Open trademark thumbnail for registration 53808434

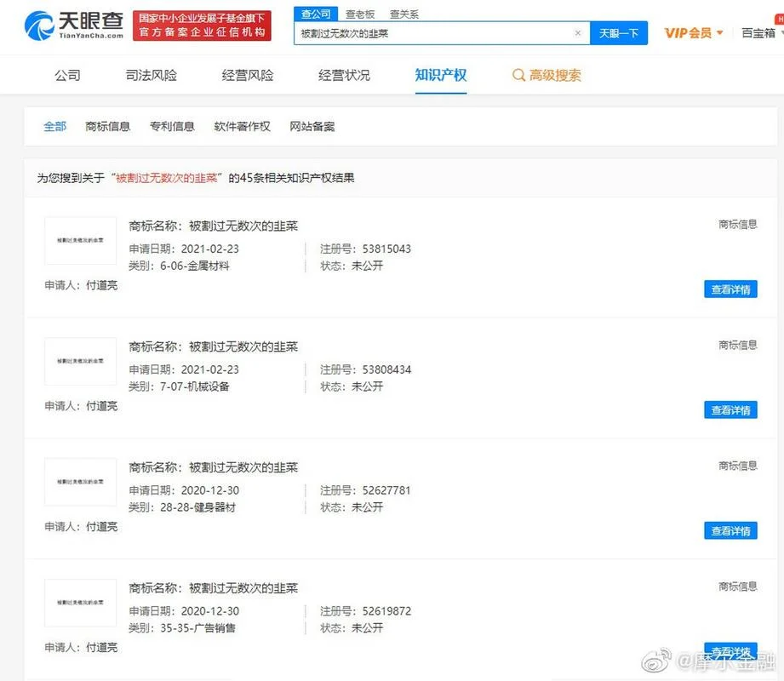tap(81, 361)
